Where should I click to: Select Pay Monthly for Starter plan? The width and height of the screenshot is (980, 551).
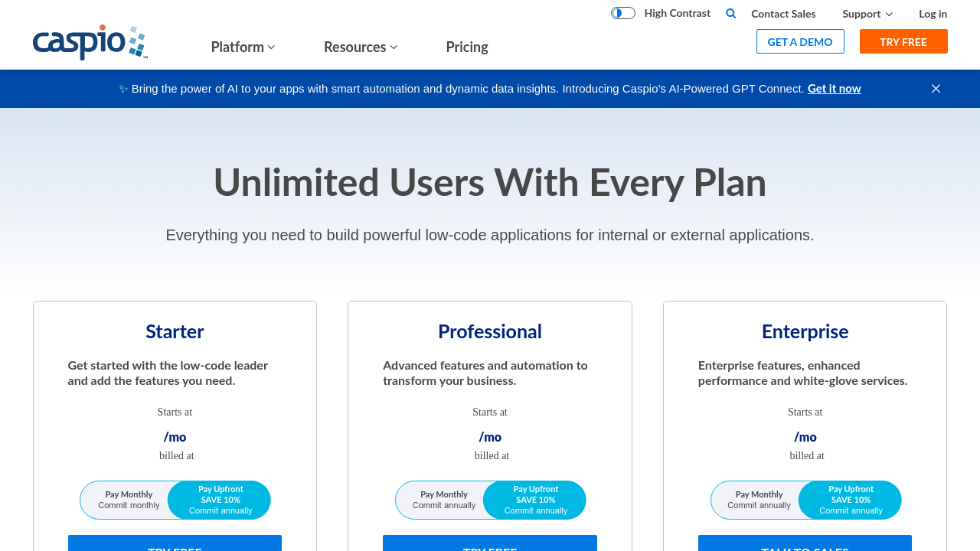[129, 500]
